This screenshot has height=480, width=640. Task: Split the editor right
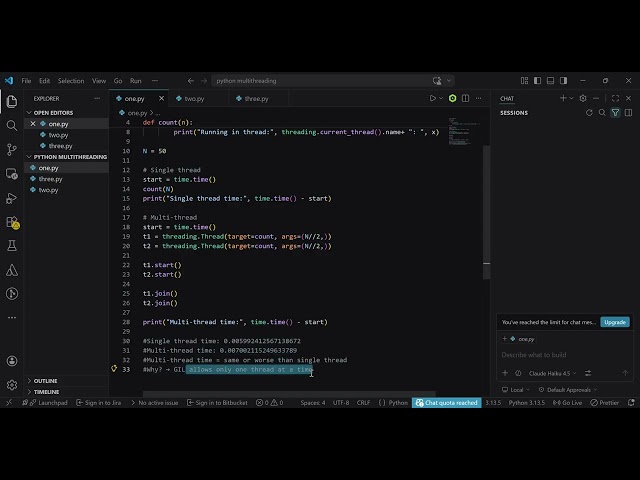[x=465, y=98]
